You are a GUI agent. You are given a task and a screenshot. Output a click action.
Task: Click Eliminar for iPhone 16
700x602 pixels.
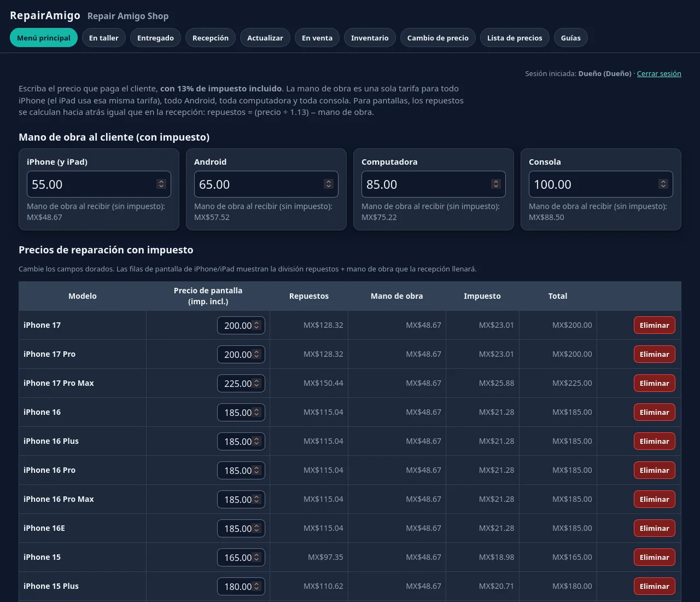pos(655,412)
